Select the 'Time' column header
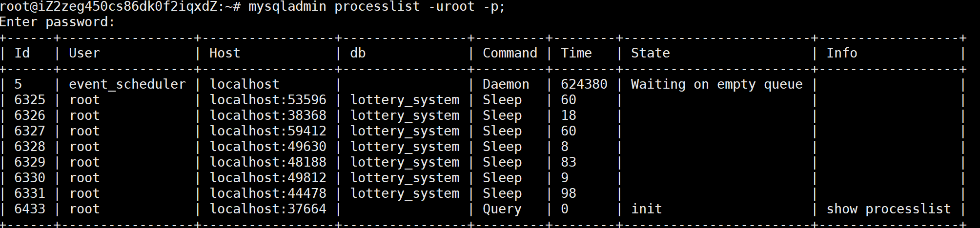The width and height of the screenshot is (980, 228). (576, 53)
